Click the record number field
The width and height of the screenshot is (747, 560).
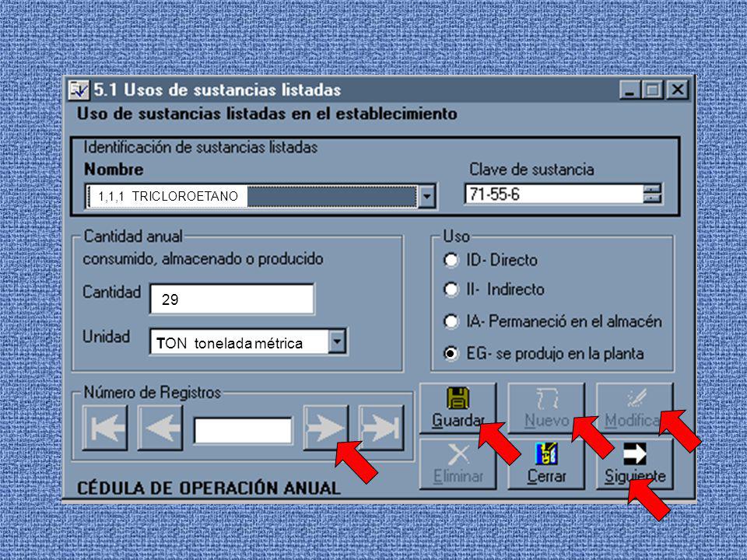pyautogui.click(x=243, y=430)
